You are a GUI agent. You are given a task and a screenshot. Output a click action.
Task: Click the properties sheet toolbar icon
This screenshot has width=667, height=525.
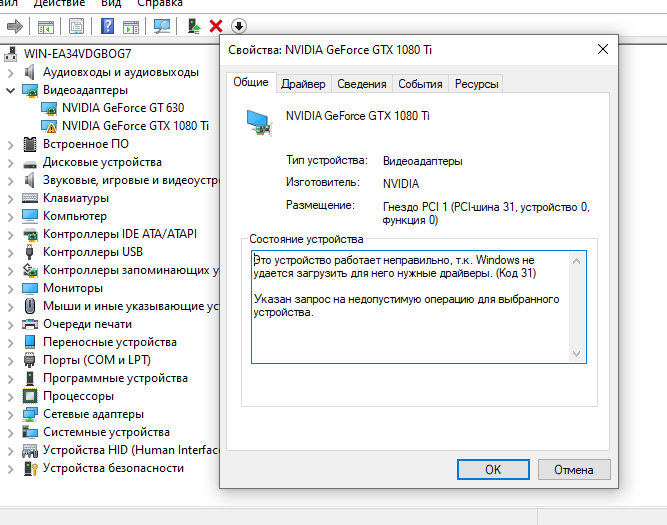76,26
